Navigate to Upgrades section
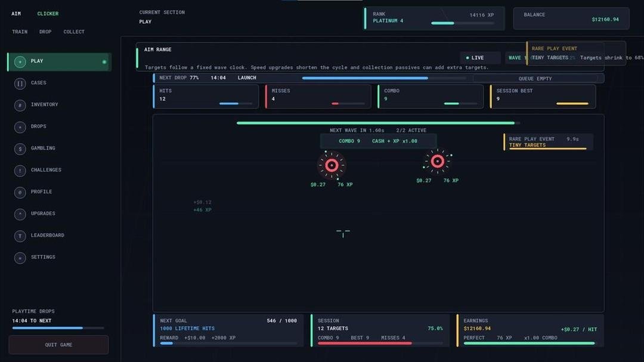 coord(43,214)
